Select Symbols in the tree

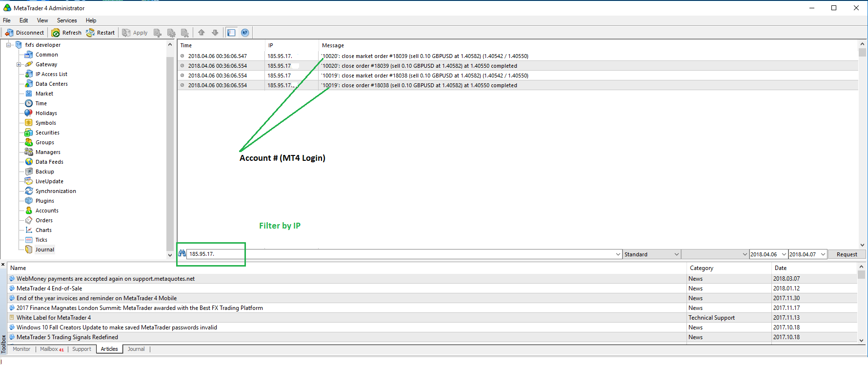[x=45, y=123]
